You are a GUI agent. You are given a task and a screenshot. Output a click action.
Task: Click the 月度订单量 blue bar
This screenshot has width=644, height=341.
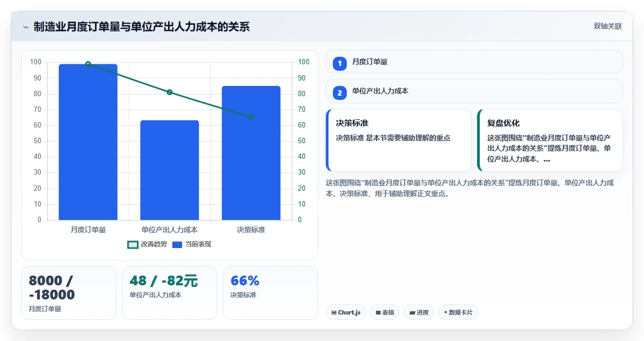pos(88,142)
